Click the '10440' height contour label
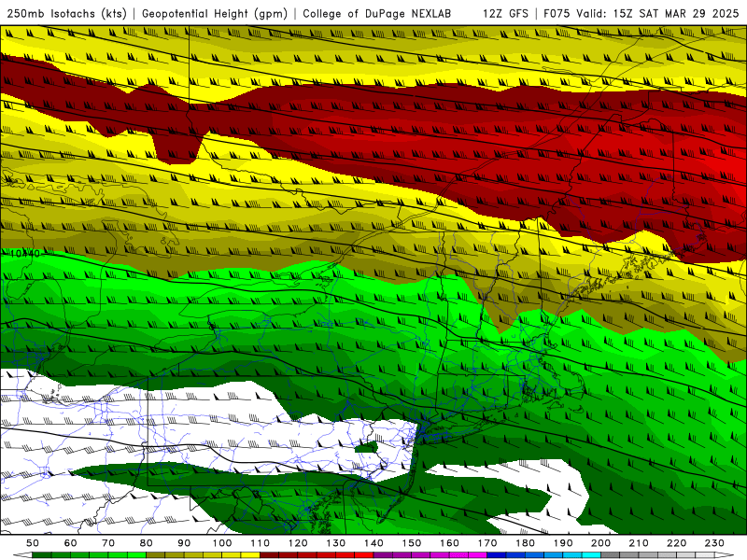 pos(25,254)
